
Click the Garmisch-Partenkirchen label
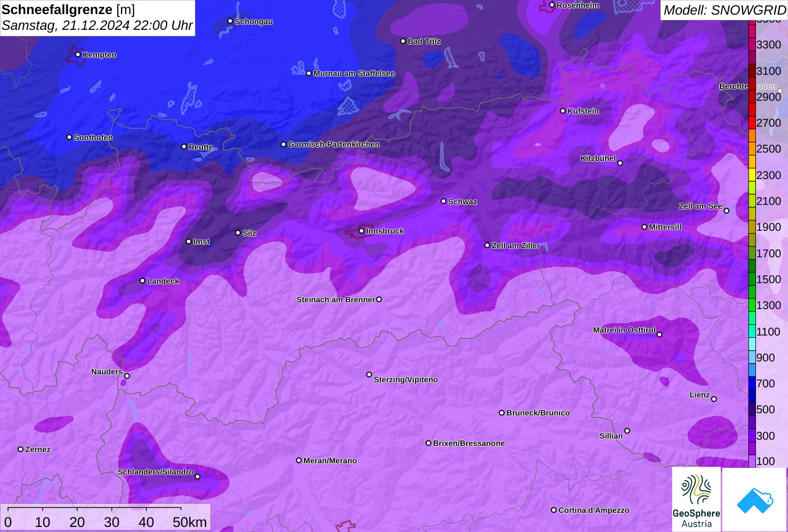click(334, 144)
